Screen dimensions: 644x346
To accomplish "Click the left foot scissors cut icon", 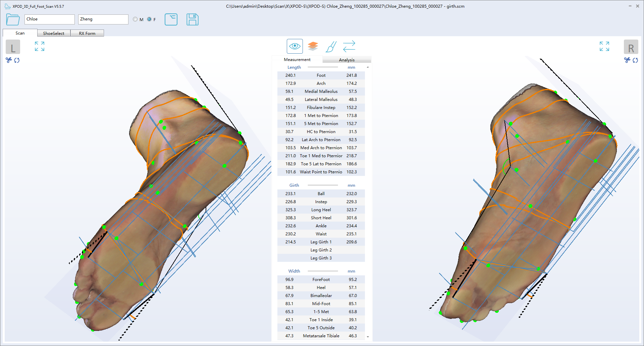I will 9,60.
